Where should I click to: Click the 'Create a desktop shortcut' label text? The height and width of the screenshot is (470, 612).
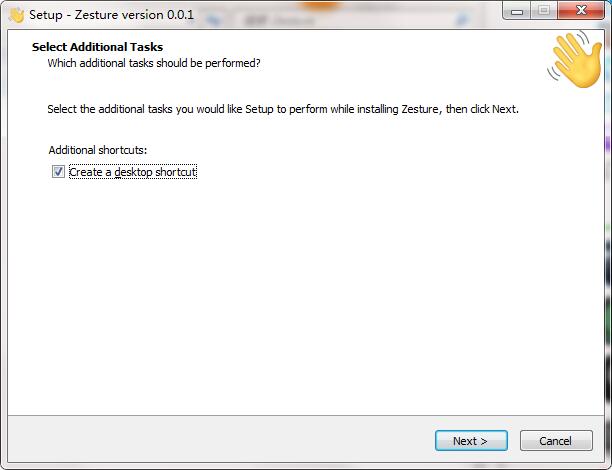pyautogui.click(x=133, y=172)
